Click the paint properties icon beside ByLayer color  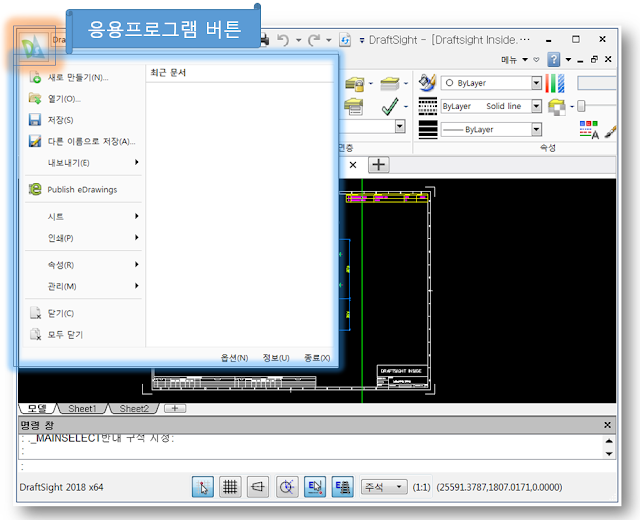click(x=427, y=83)
